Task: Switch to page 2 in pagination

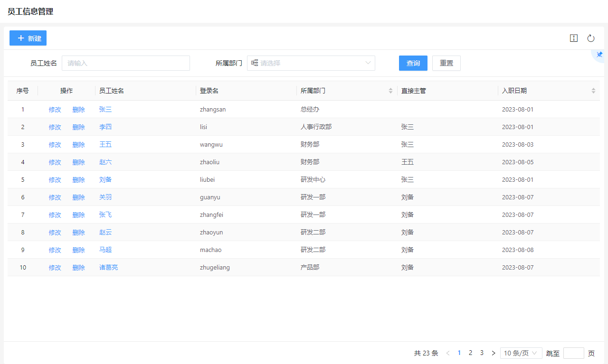Action: point(470,353)
